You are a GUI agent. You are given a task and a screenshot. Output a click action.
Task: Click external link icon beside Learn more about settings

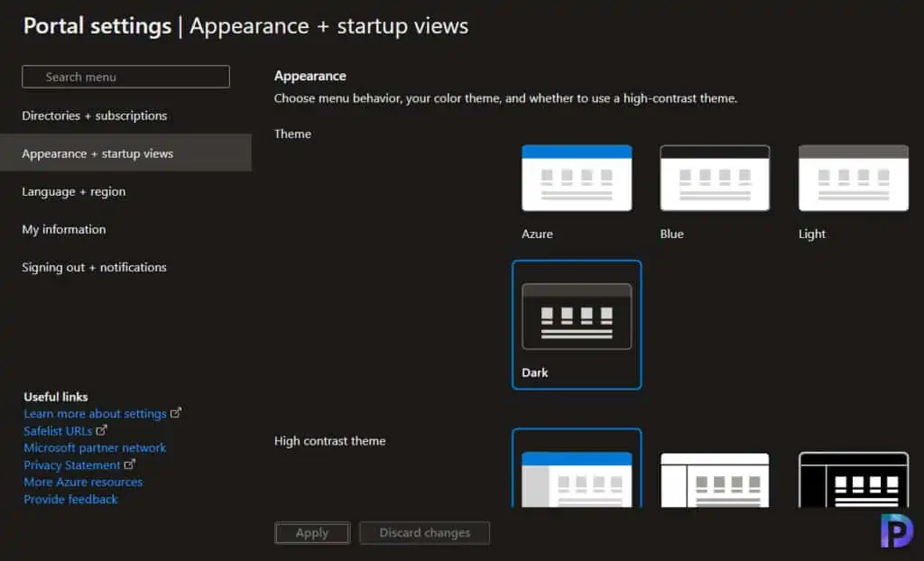click(176, 413)
